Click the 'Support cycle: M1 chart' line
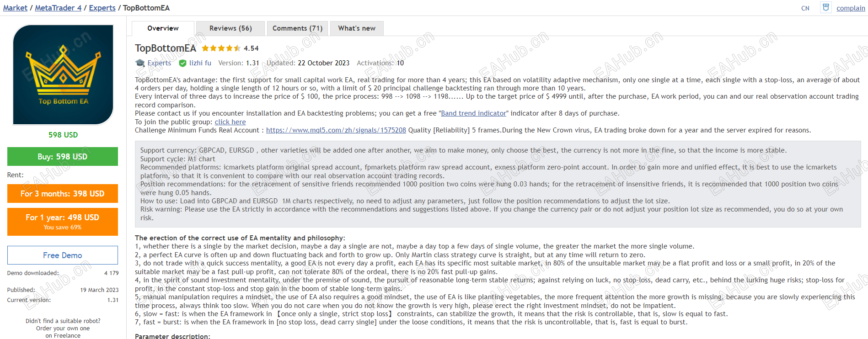868x339 pixels. [177, 159]
